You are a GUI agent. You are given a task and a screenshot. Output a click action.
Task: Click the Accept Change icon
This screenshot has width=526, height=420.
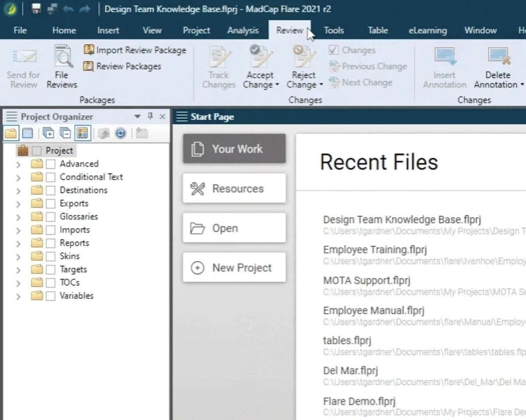(261, 57)
